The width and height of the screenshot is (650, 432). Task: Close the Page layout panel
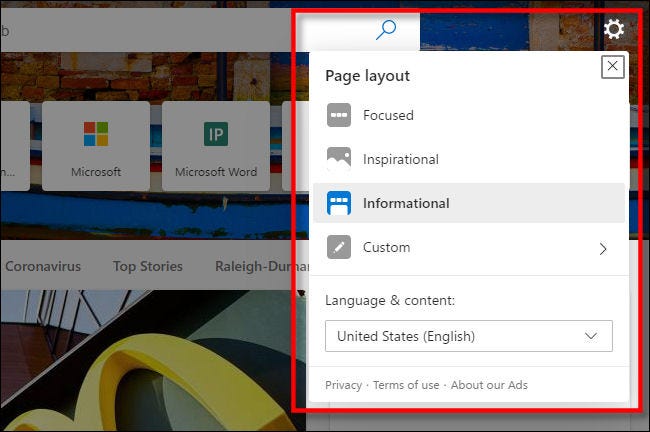tap(612, 67)
